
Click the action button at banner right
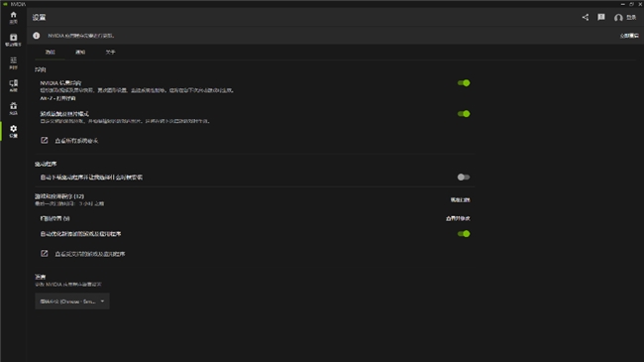pyautogui.click(x=629, y=36)
